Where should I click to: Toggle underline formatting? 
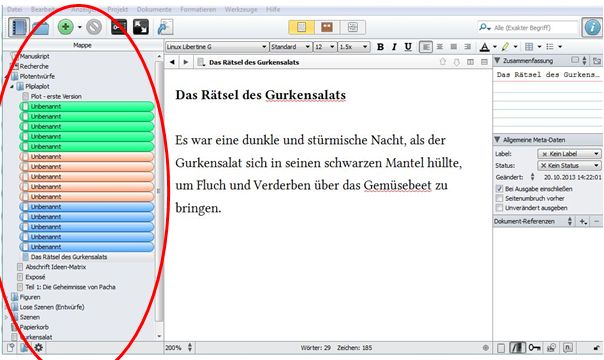click(408, 47)
